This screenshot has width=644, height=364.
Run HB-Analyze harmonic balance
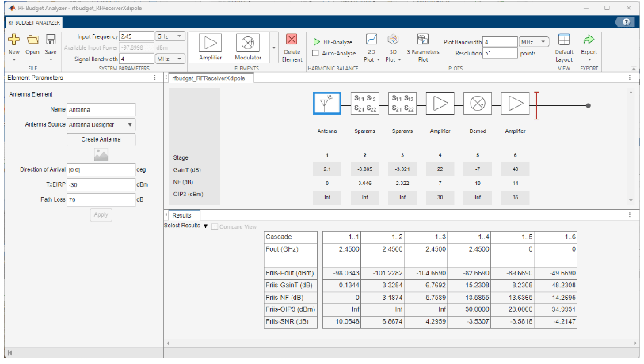tap(332, 41)
